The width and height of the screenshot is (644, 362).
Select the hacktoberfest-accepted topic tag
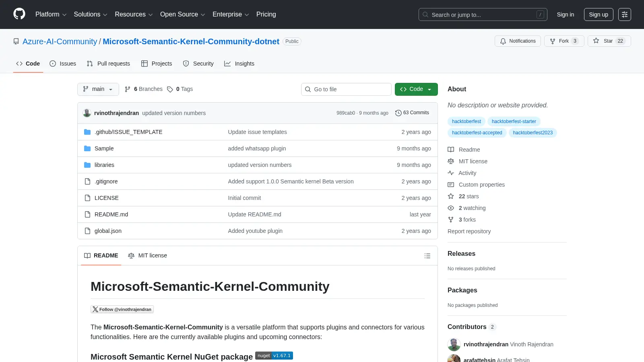pos(477,133)
